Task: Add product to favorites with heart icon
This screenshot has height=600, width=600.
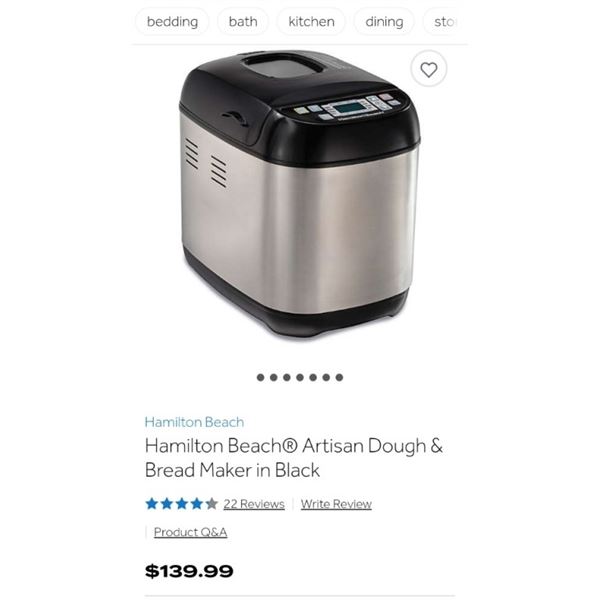Action: pyautogui.click(x=429, y=69)
